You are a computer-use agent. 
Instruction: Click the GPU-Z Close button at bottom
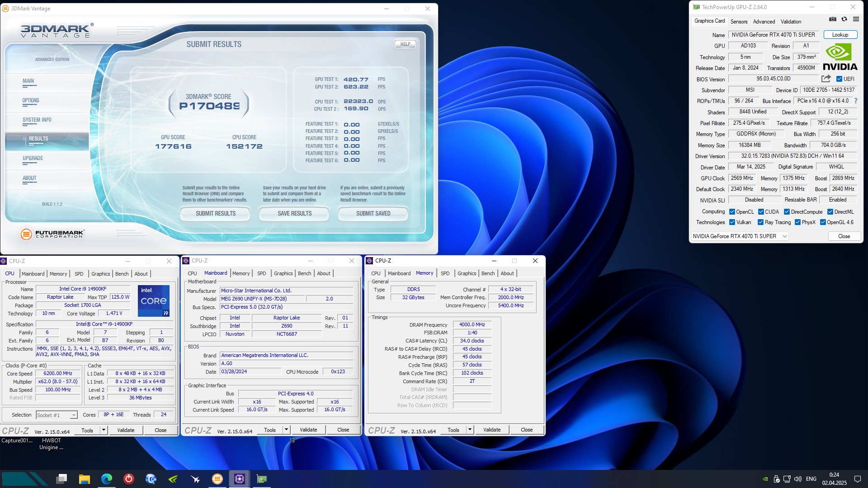[844, 236]
